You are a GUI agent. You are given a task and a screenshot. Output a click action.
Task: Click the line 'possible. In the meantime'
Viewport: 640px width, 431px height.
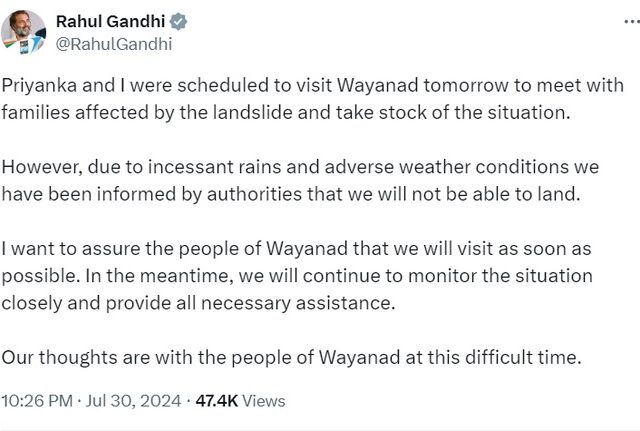point(297,276)
